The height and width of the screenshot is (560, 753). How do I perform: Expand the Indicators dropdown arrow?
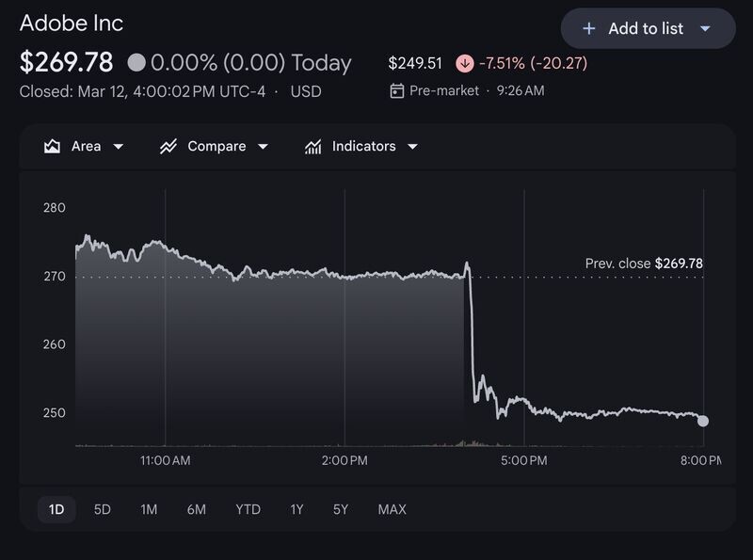412,147
